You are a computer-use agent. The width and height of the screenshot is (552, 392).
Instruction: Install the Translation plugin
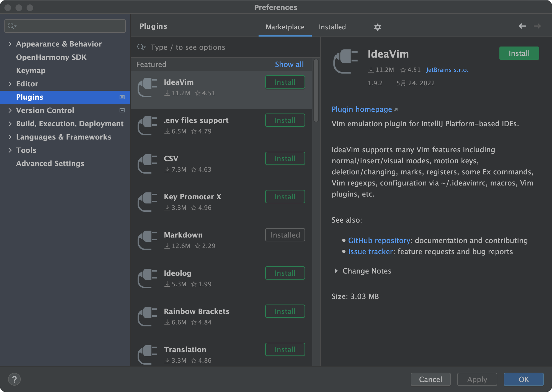(285, 349)
